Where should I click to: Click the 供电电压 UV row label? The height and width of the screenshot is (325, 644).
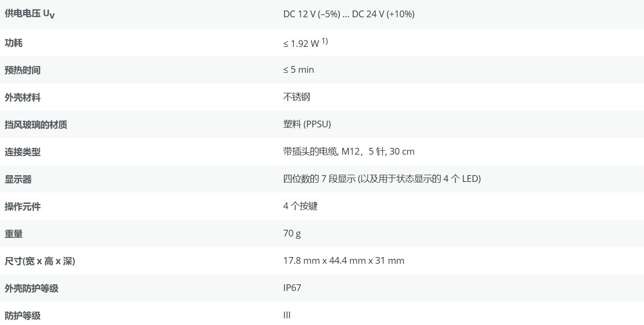(29, 14)
